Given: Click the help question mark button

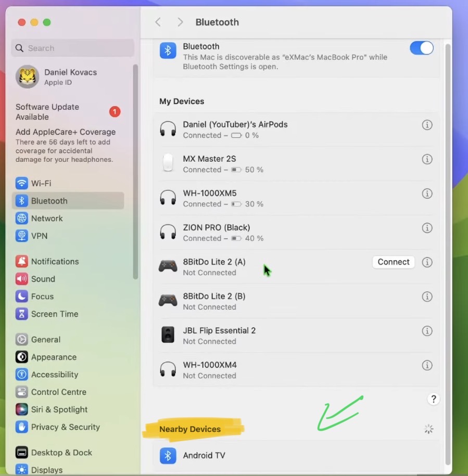Looking at the screenshot, I should click(x=433, y=399).
